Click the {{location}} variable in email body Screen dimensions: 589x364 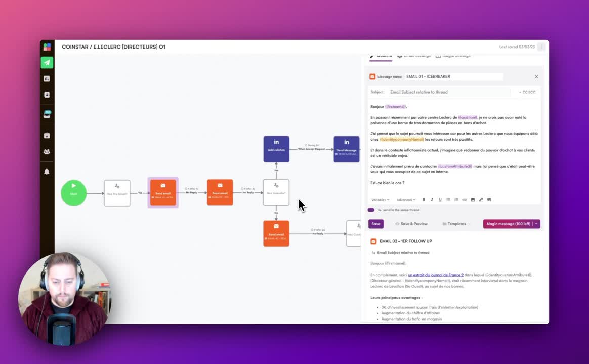click(468, 117)
